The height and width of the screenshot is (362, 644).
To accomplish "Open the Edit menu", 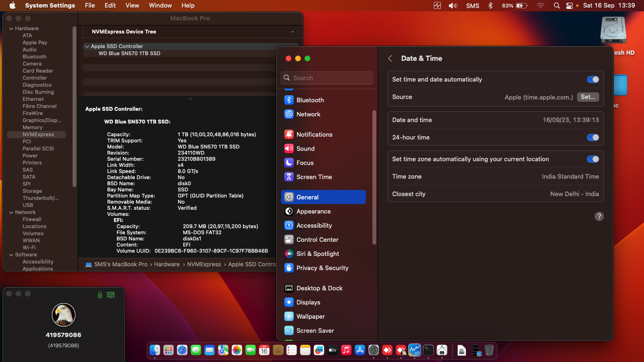I will click(x=110, y=6).
